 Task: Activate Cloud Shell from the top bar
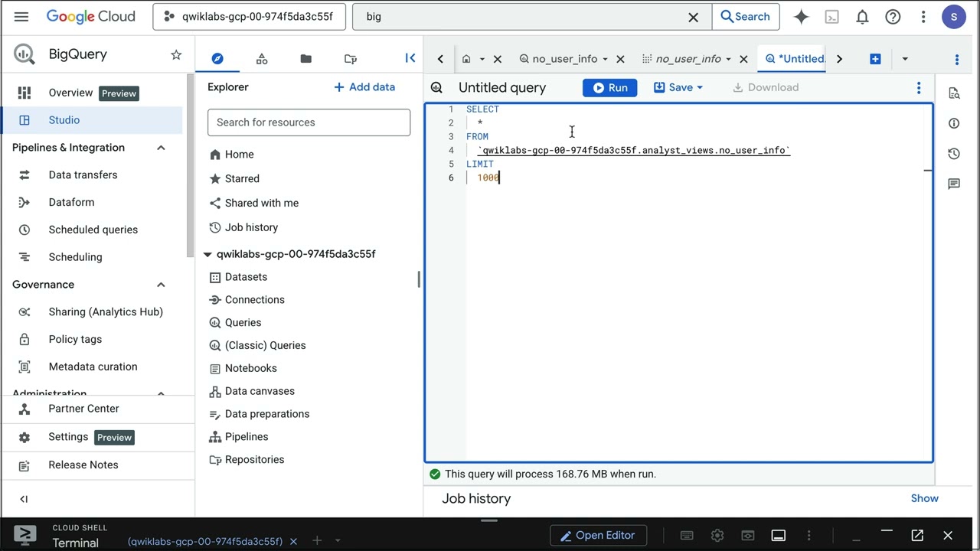pos(831,16)
